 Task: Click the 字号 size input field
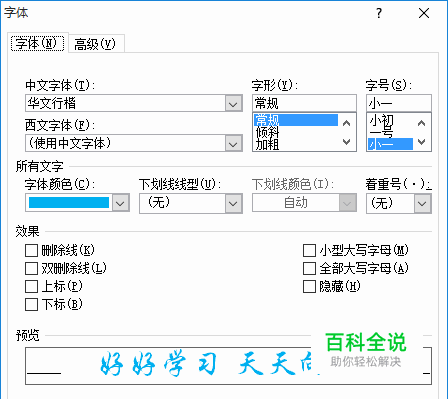[x=399, y=103]
